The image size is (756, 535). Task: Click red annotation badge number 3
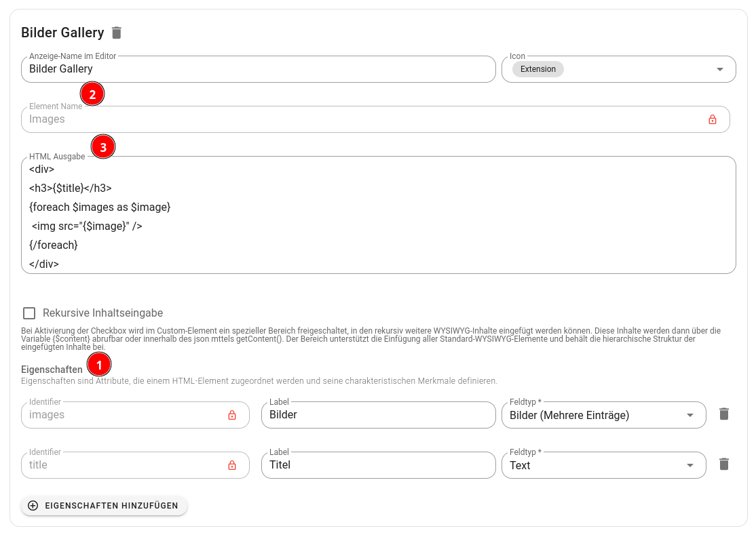click(103, 146)
